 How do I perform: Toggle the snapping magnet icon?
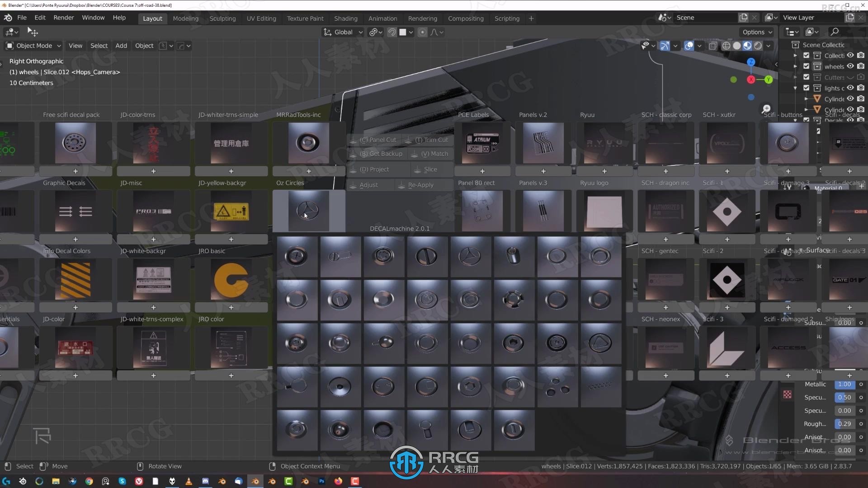(x=392, y=32)
